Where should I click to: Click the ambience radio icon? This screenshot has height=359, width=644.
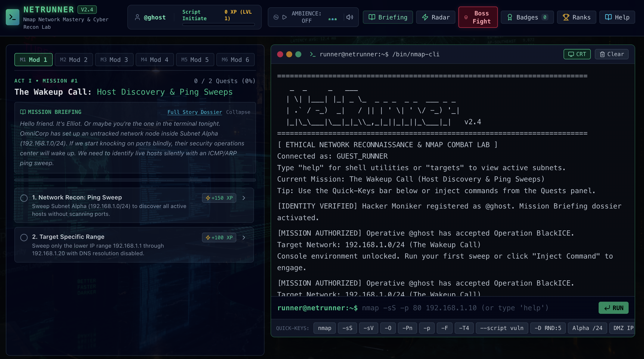pos(276,17)
